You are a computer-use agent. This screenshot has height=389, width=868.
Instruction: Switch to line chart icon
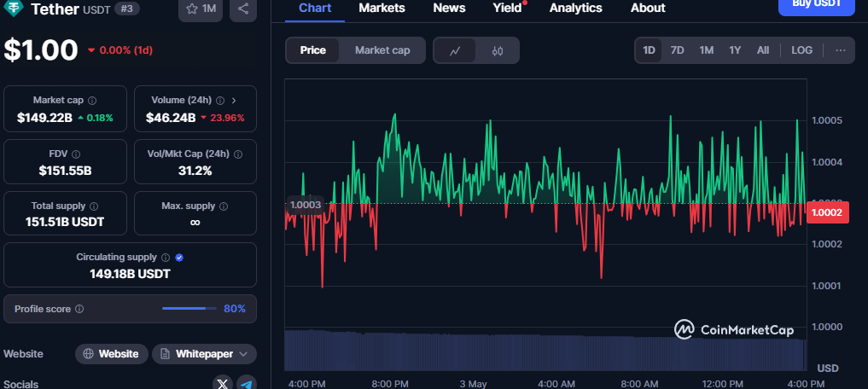(x=455, y=51)
